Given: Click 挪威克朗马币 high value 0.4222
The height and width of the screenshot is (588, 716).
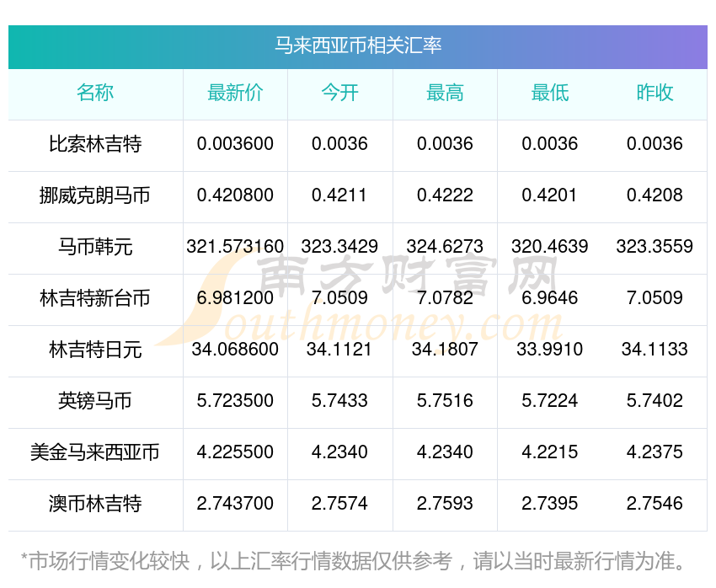Looking at the screenshot, I should click(x=445, y=195).
